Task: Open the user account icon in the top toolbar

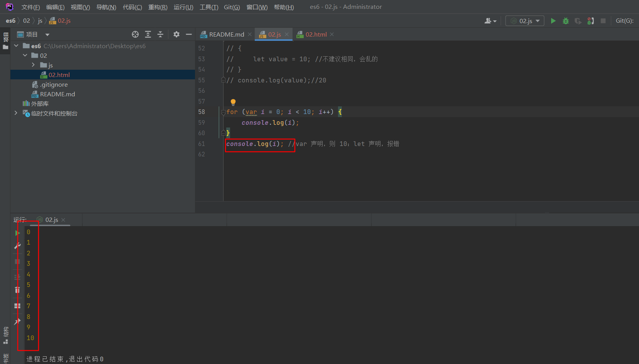Action: 490,21
